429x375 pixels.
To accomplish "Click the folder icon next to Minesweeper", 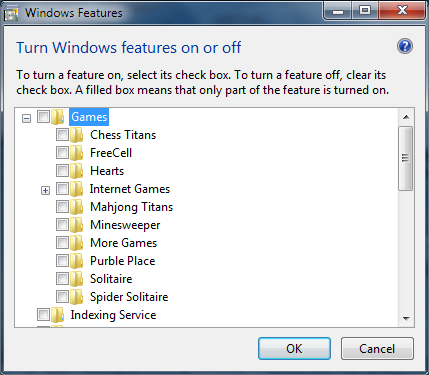I will (x=77, y=225).
